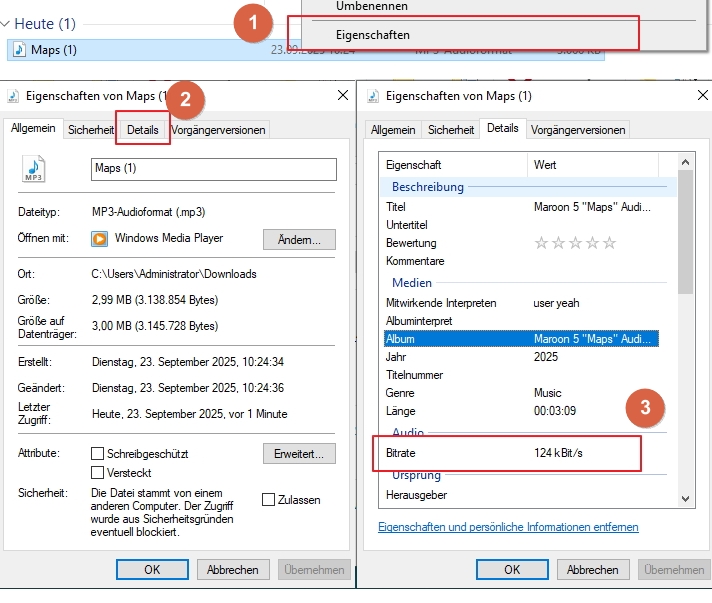Screen dimensions: 712x603
Task: Select the Kommentare property row
Action: pos(521,261)
